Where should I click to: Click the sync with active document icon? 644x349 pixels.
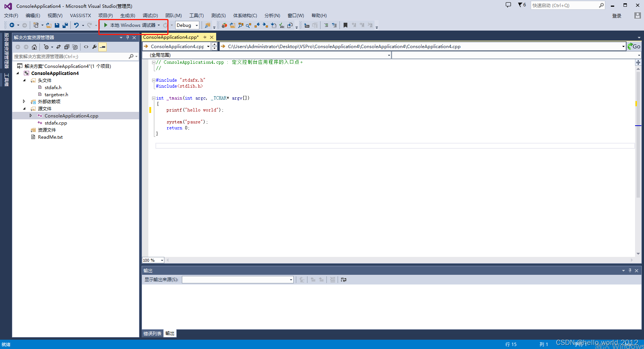click(x=59, y=47)
